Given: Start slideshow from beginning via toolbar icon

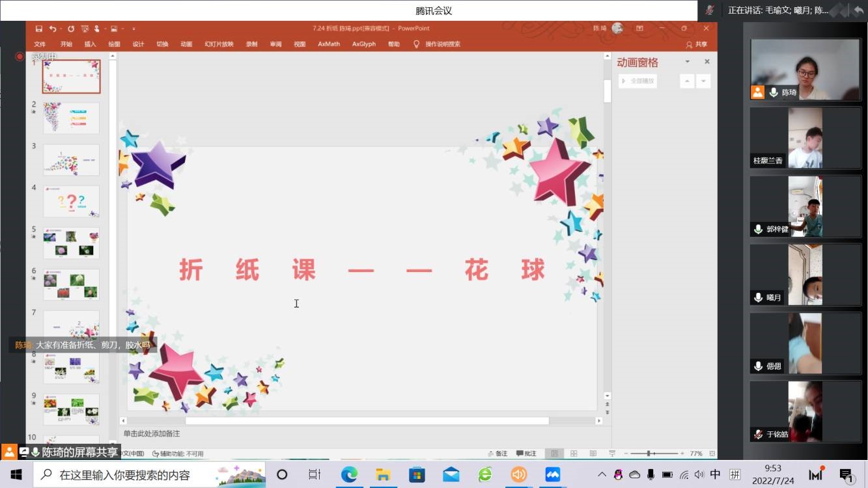Looking at the screenshot, I should click(x=85, y=29).
